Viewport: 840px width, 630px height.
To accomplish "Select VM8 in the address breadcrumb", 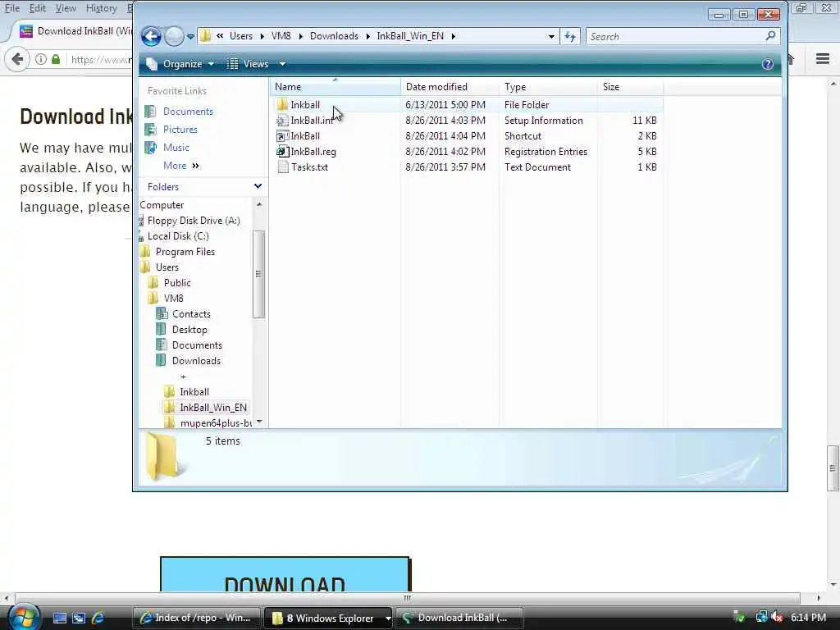I will pos(281,36).
